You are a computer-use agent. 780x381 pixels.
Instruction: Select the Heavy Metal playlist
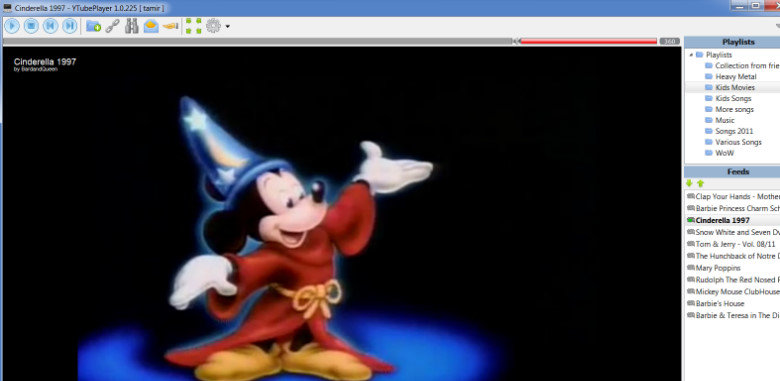[736, 77]
